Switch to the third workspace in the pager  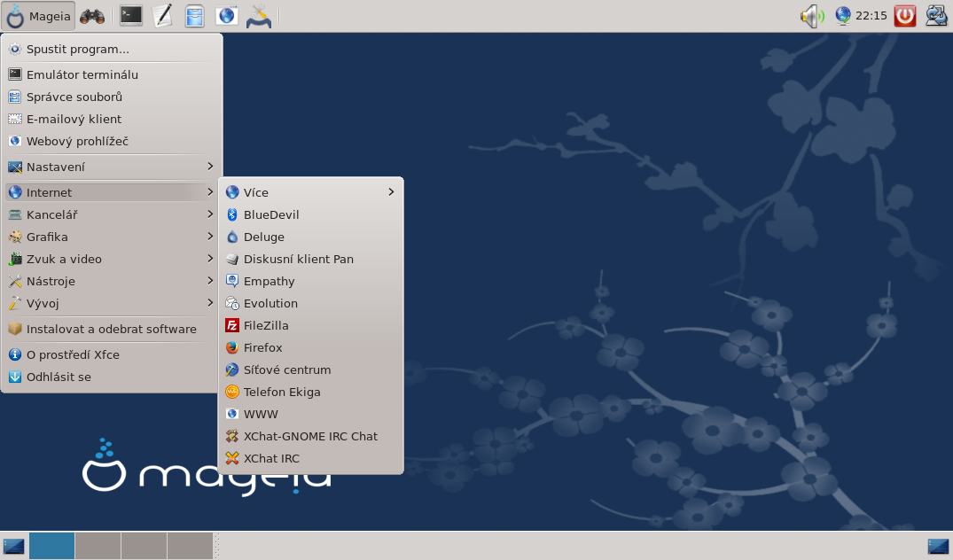(x=144, y=546)
